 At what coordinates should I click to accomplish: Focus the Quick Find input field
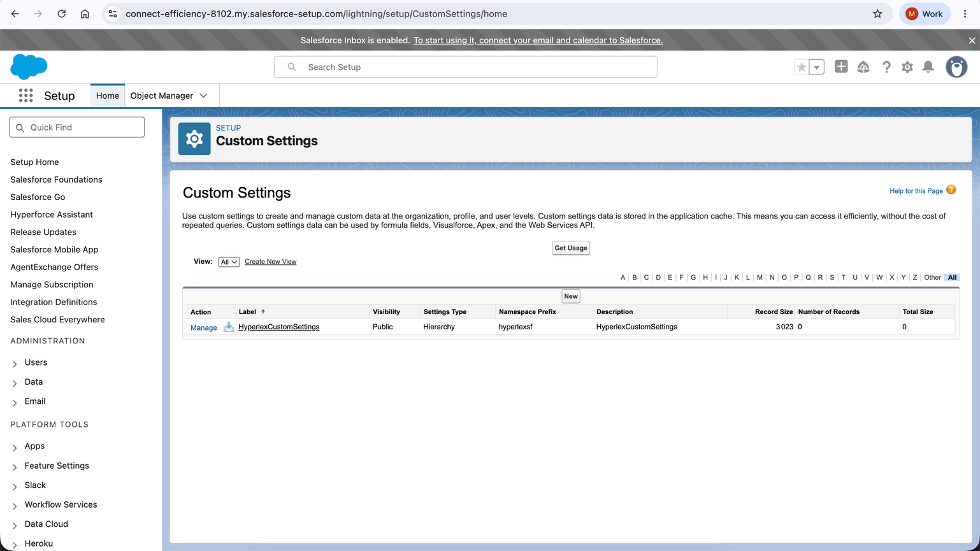77,127
